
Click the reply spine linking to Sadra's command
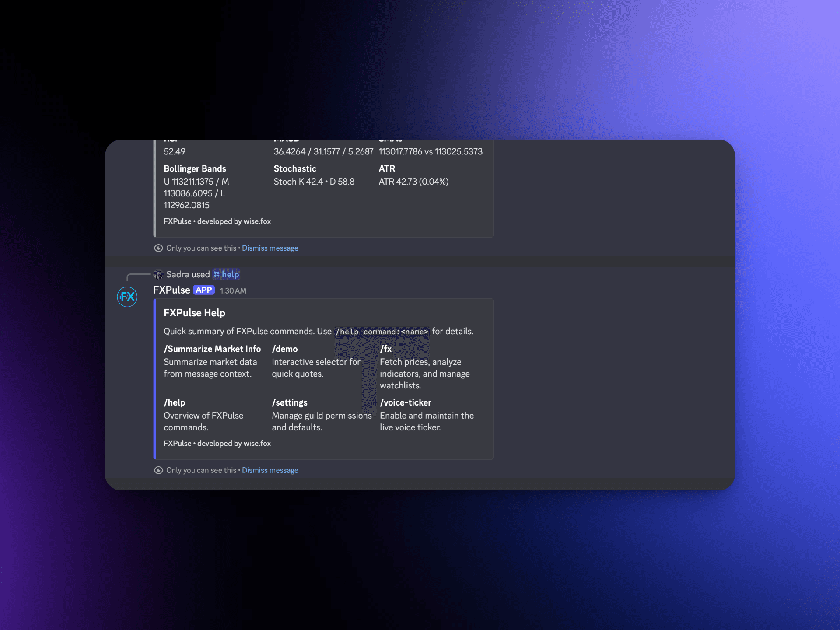click(140, 274)
